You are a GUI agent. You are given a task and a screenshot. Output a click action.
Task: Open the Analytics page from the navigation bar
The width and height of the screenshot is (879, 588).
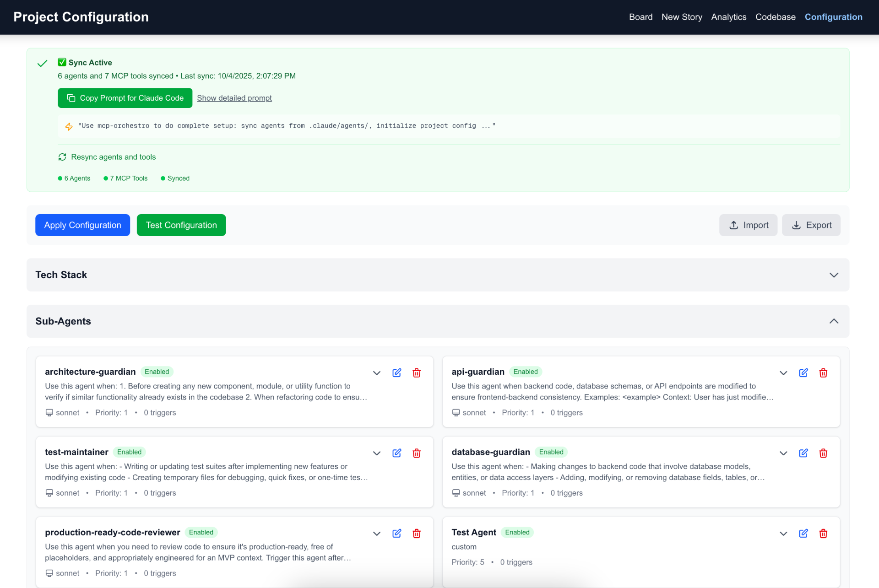click(728, 17)
